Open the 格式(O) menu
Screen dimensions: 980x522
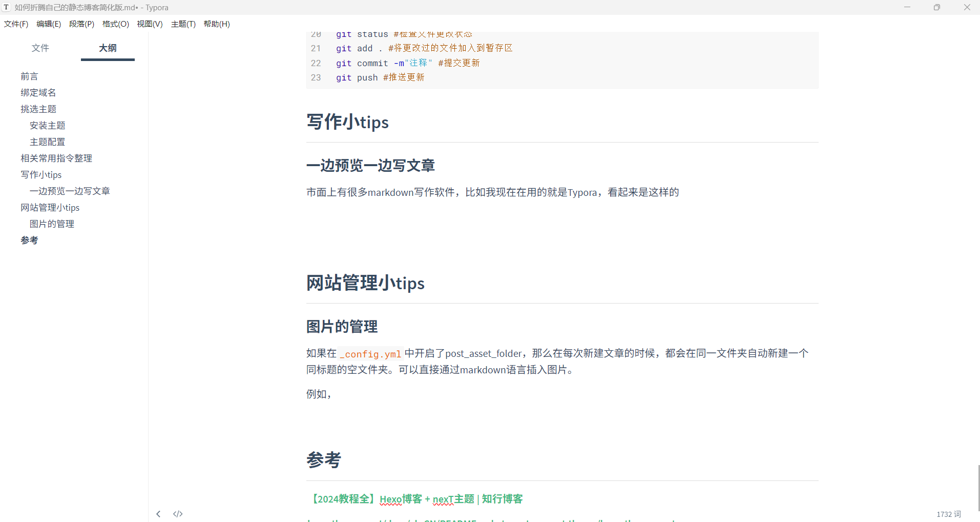[115, 24]
